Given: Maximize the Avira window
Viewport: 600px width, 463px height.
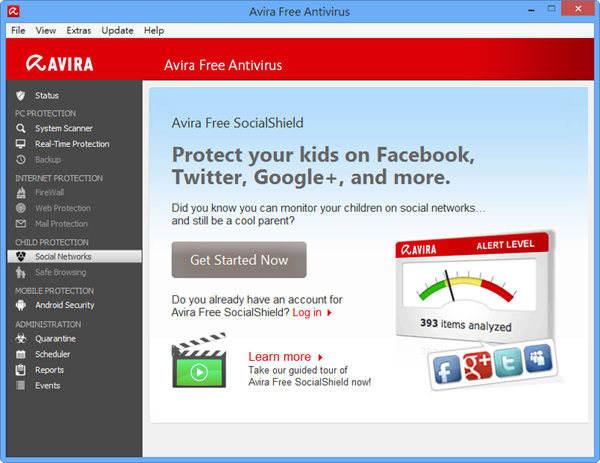Looking at the screenshot, I should coord(551,8).
